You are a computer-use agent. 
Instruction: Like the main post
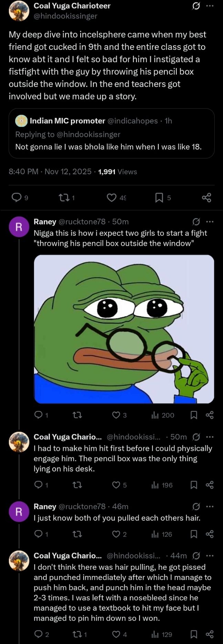111,197
